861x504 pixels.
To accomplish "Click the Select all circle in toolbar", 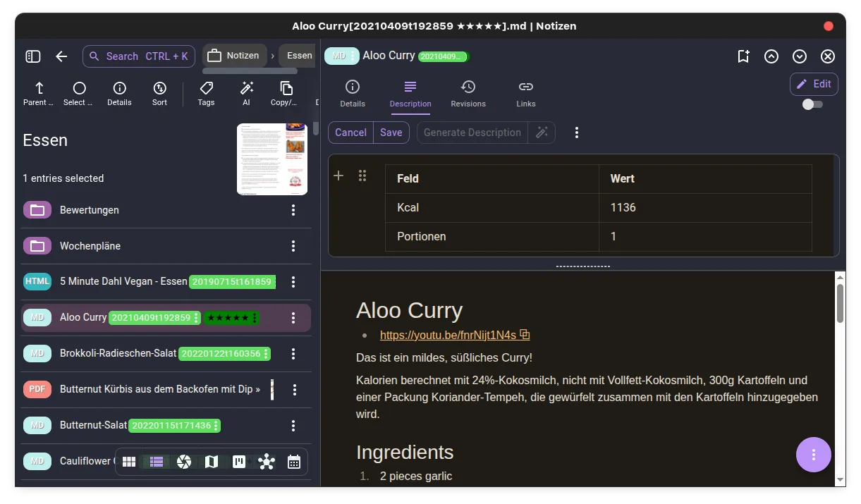I will (x=79, y=92).
